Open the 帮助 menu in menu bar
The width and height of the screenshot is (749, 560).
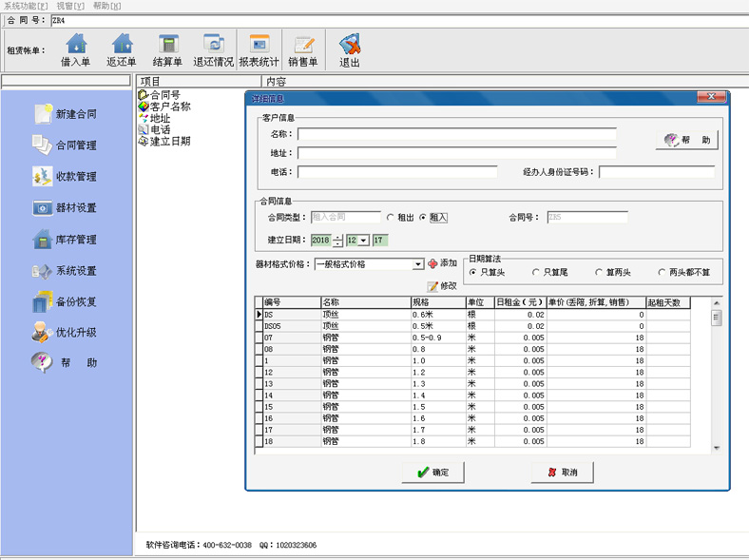point(106,6)
